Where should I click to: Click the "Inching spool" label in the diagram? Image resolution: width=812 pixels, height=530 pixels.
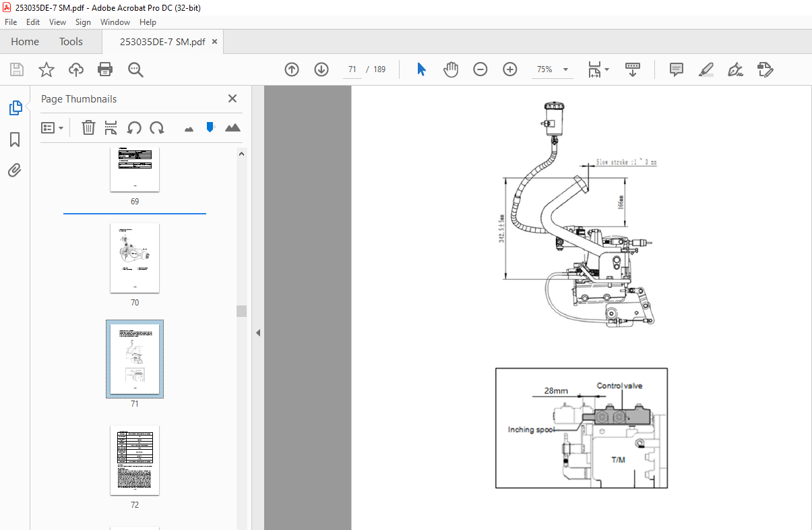coord(532,430)
